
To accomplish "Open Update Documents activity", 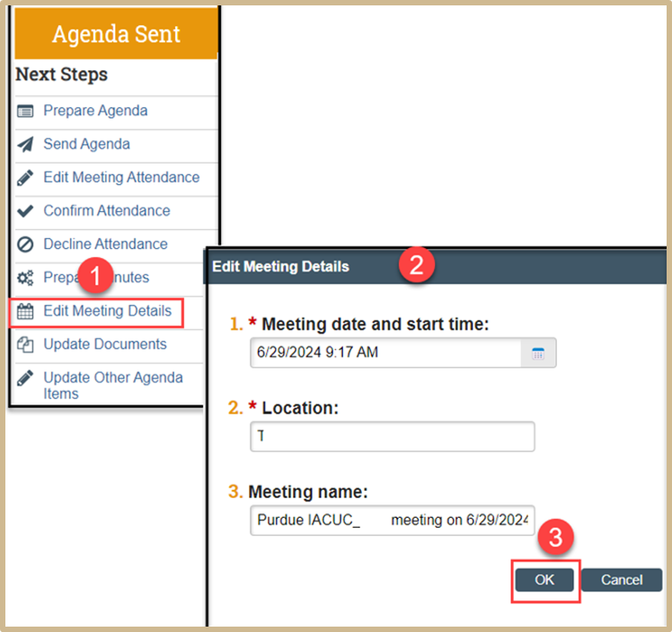I will [x=104, y=344].
